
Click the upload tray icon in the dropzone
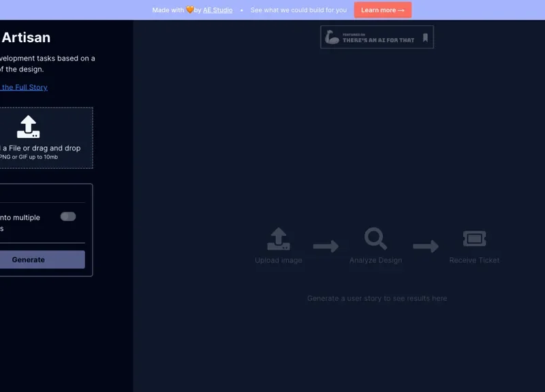(x=28, y=127)
